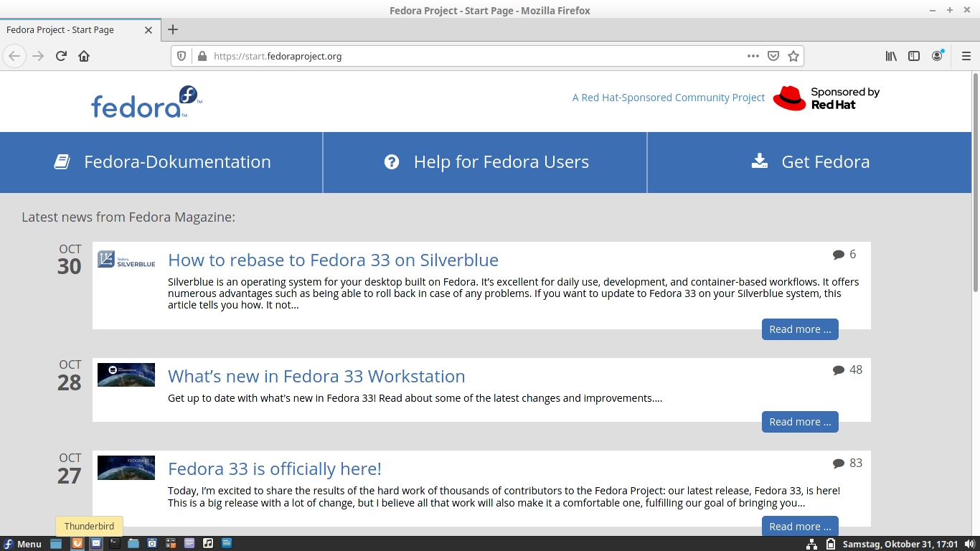Read more about Fedora 33 Workstation
The width and height of the screenshot is (980, 551).
click(800, 422)
